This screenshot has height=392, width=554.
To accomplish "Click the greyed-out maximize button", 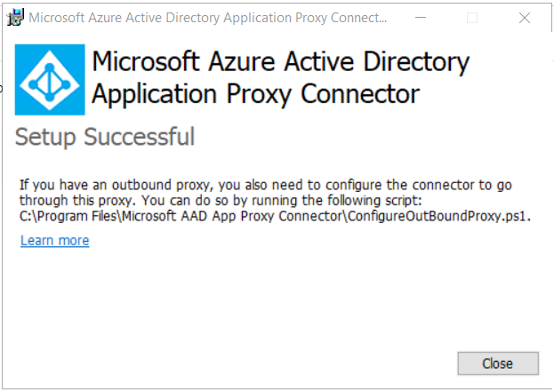I will [472, 18].
